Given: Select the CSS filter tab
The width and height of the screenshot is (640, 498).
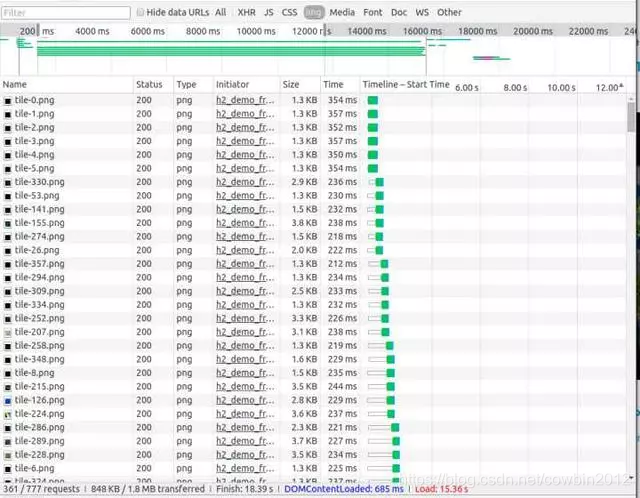Looking at the screenshot, I should coord(289,12).
